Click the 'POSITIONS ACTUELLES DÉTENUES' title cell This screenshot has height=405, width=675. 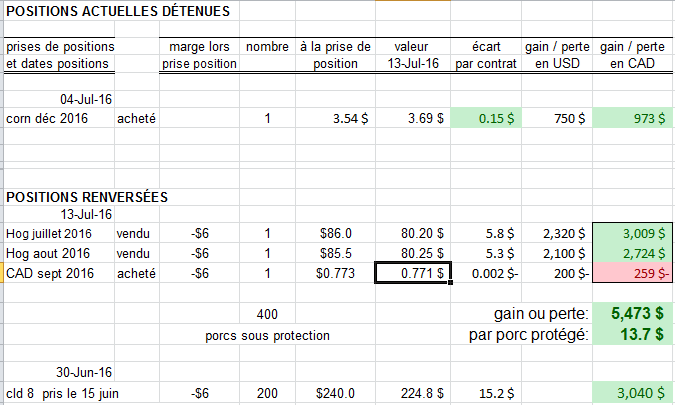coord(118,12)
